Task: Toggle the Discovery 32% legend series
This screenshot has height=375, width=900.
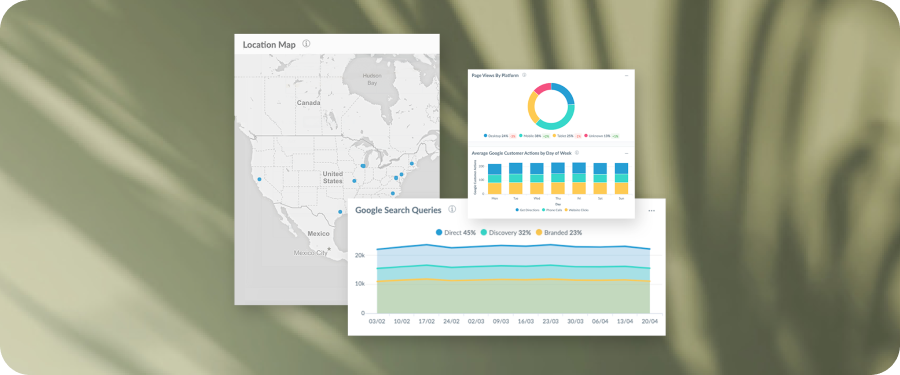Action: 505,233
